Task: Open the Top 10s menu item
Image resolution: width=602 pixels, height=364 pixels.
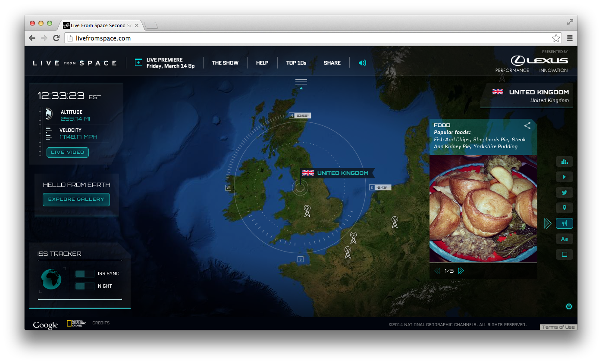Action: pos(296,63)
